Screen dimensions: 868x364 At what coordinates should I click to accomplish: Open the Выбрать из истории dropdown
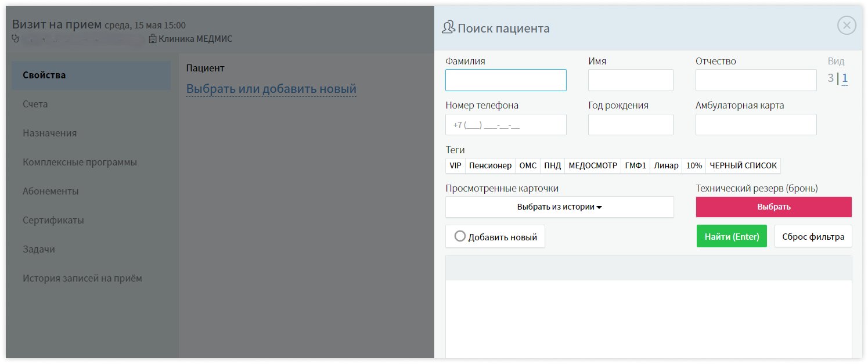coord(559,207)
